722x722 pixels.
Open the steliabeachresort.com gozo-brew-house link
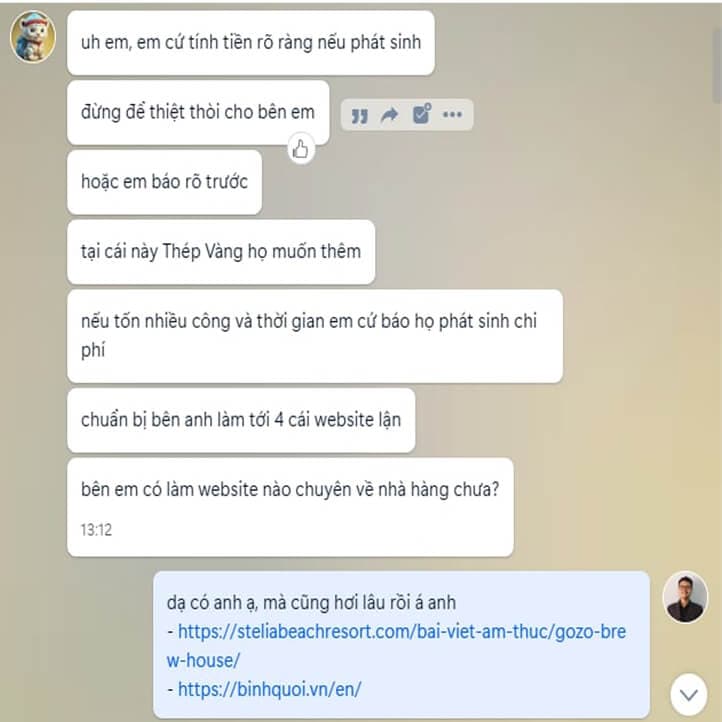click(396, 646)
